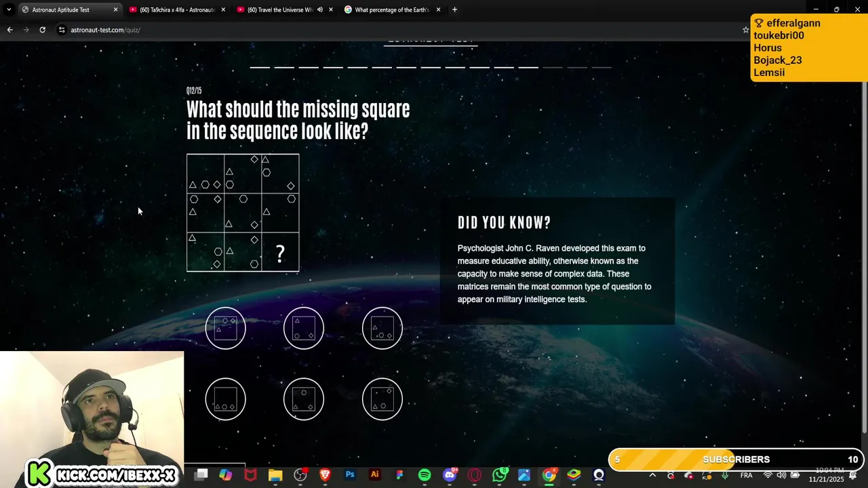Choose answer with hexagon at top center
The image size is (868, 488).
[304, 399]
